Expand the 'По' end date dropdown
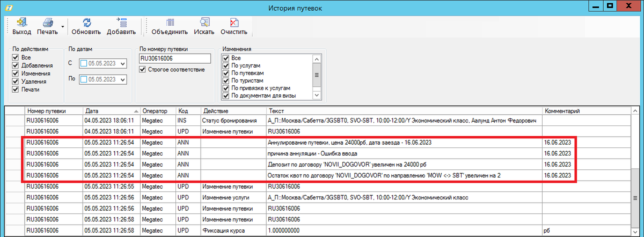 (x=123, y=80)
